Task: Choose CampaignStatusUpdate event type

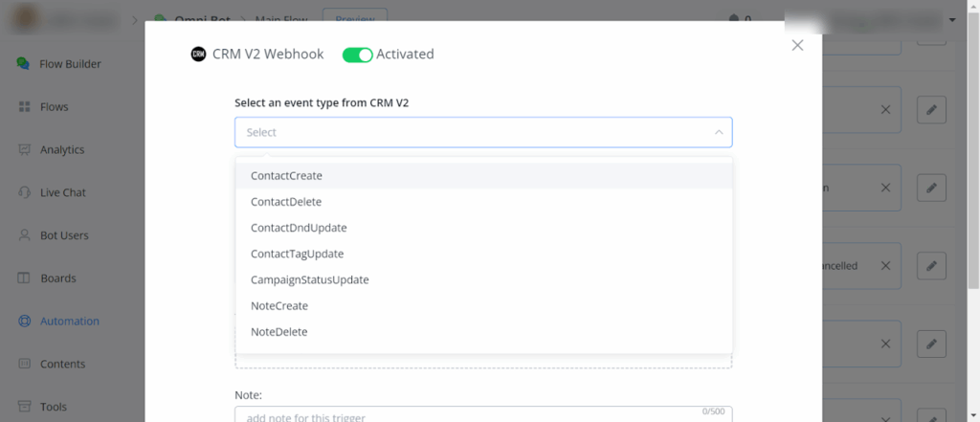Action: (309, 279)
